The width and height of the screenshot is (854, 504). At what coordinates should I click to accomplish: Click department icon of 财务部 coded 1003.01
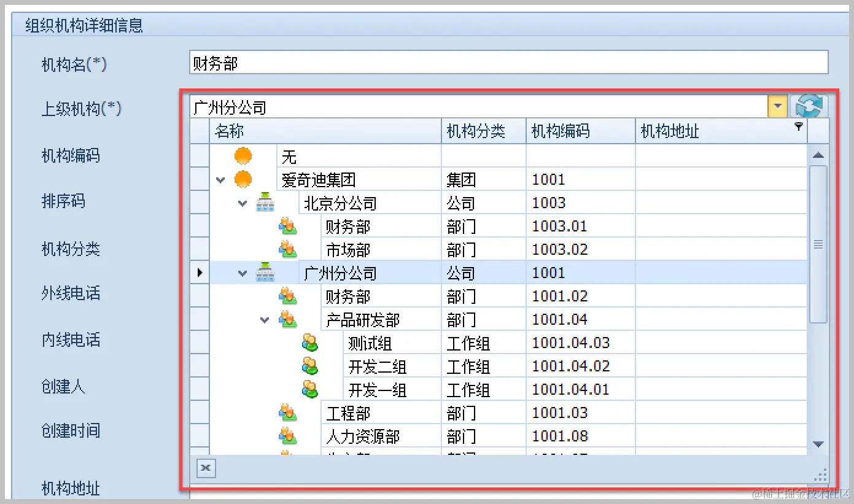[x=287, y=226]
